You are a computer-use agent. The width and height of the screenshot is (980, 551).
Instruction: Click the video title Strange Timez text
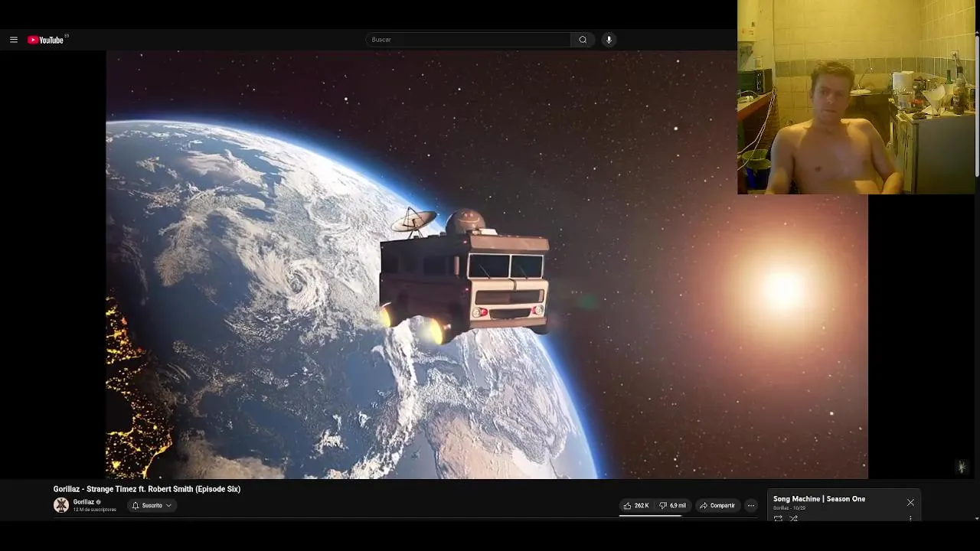coord(147,489)
